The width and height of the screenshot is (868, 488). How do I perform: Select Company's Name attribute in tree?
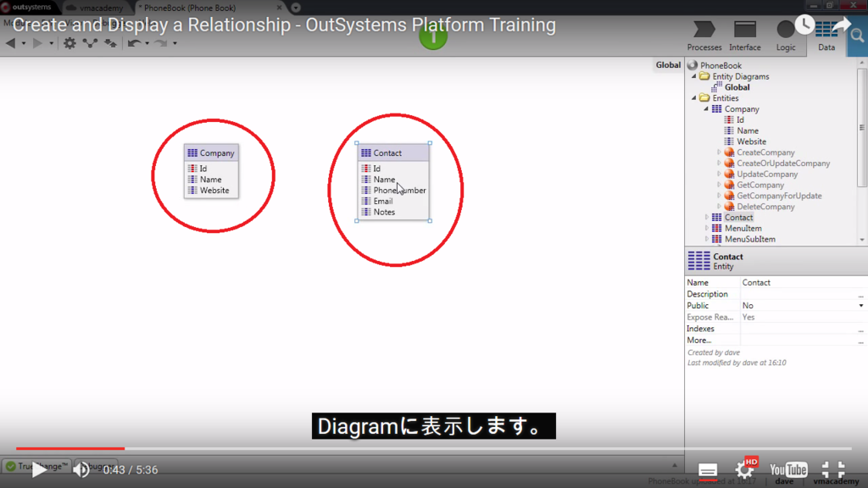(748, 130)
